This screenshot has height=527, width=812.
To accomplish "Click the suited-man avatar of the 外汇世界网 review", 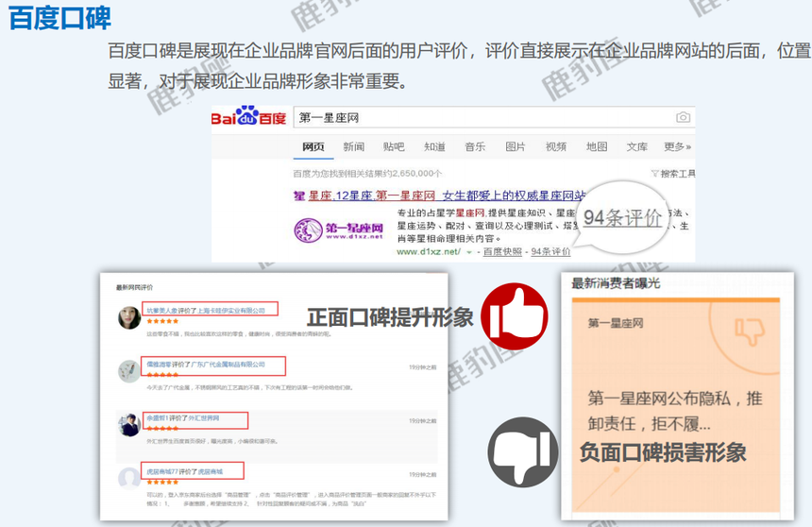I will [x=129, y=425].
